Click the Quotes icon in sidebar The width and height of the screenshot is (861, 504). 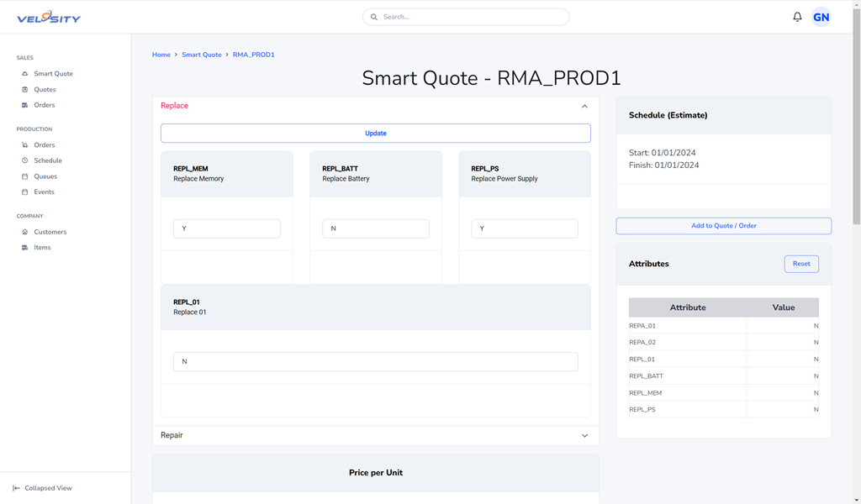pyautogui.click(x=25, y=90)
